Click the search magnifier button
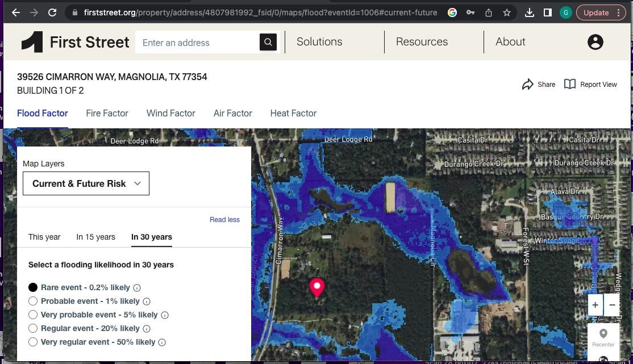 (x=268, y=42)
